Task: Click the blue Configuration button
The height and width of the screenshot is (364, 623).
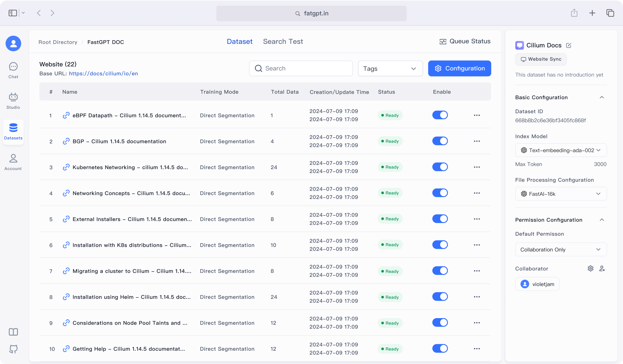Action: pyautogui.click(x=459, y=68)
